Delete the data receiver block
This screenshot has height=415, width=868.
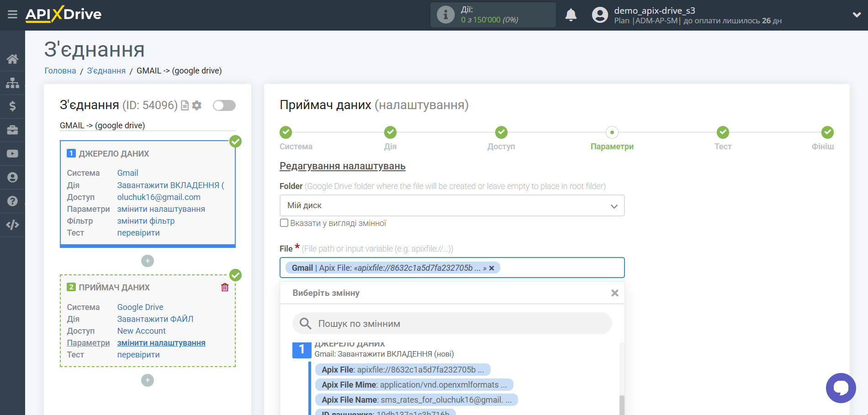[225, 287]
